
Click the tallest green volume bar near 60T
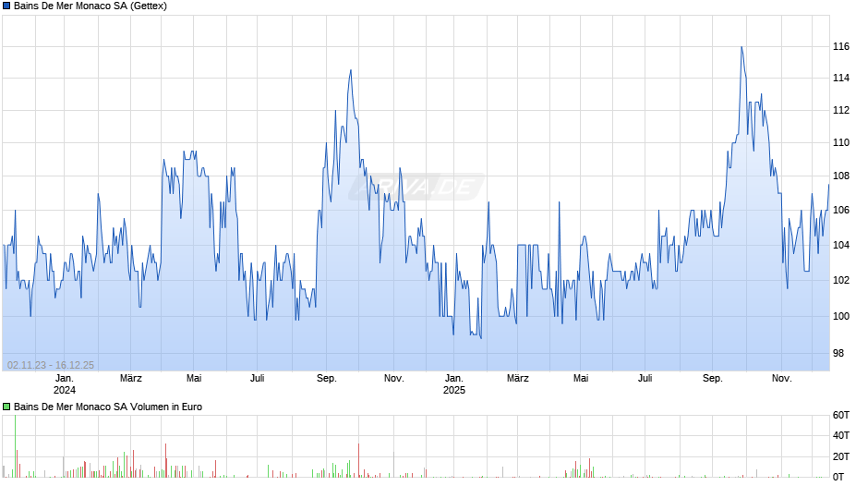coord(15,446)
